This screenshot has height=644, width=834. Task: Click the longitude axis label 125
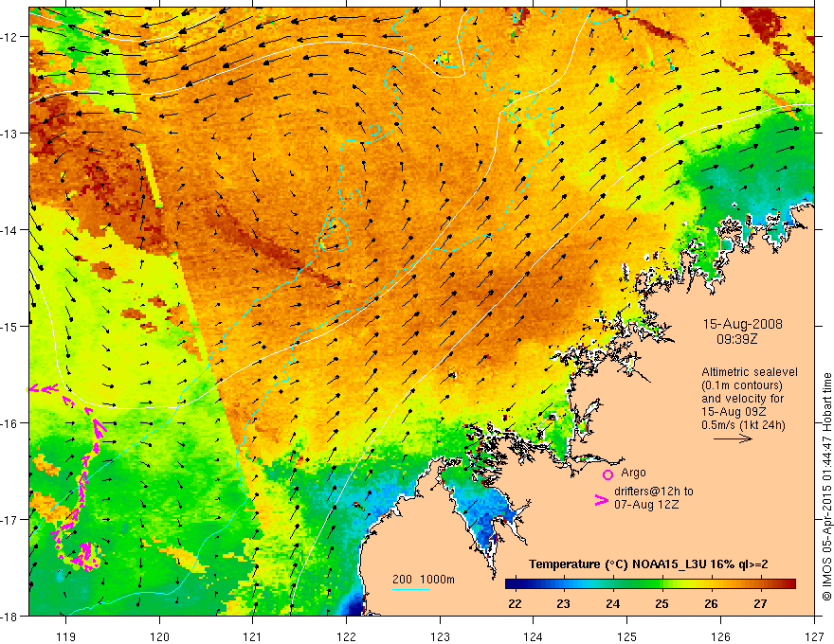(x=627, y=636)
